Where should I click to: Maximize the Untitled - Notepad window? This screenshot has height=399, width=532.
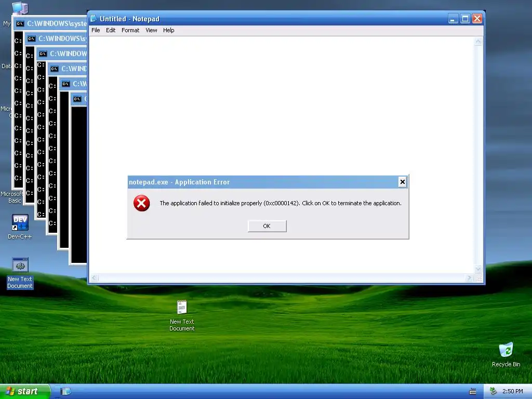click(465, 19)
